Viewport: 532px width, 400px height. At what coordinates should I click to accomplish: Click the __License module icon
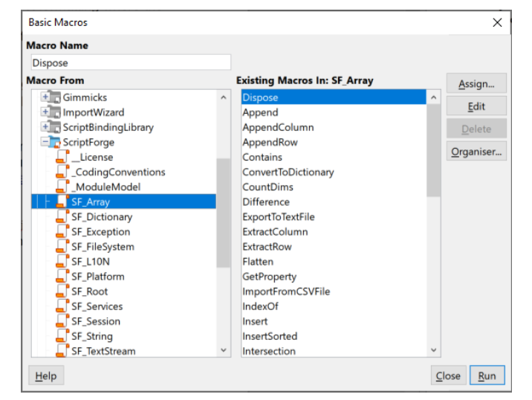pyautogui.click(x=62, y=157)
